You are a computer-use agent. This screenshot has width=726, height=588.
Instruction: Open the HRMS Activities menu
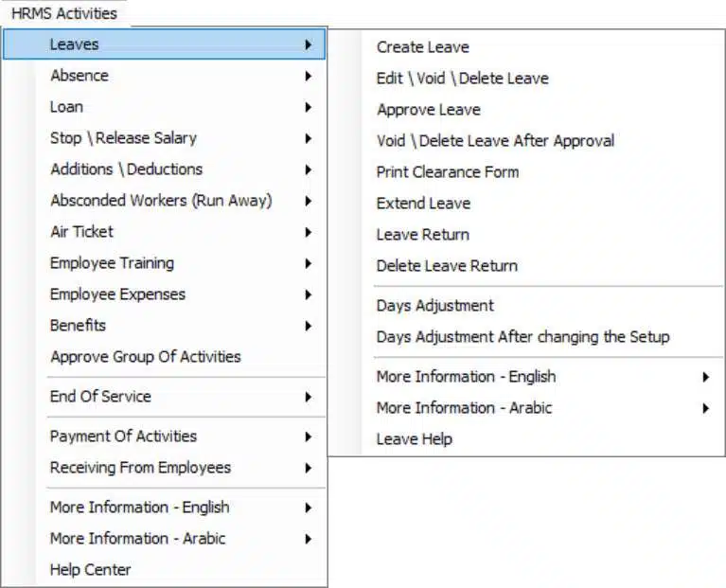(64, 13)
